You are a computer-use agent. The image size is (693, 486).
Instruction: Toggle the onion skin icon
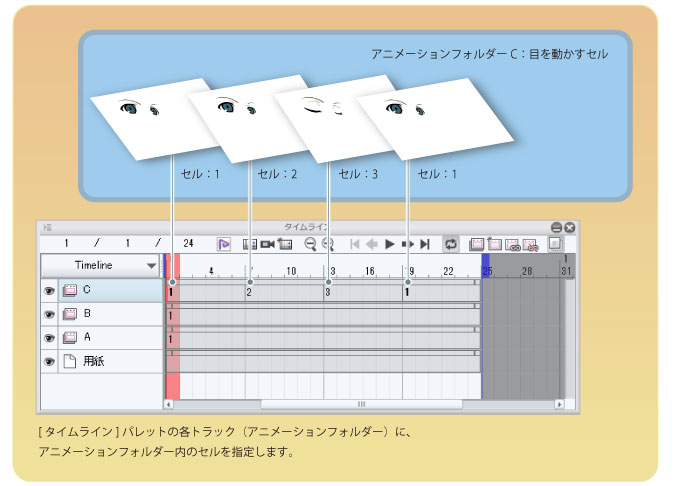click(x=555, y=244)
